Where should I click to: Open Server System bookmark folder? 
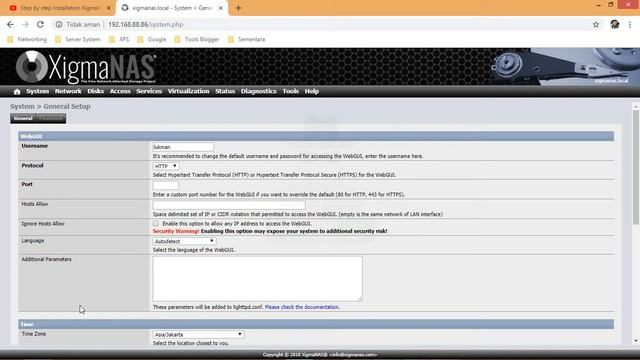click(x=78, y=39)
